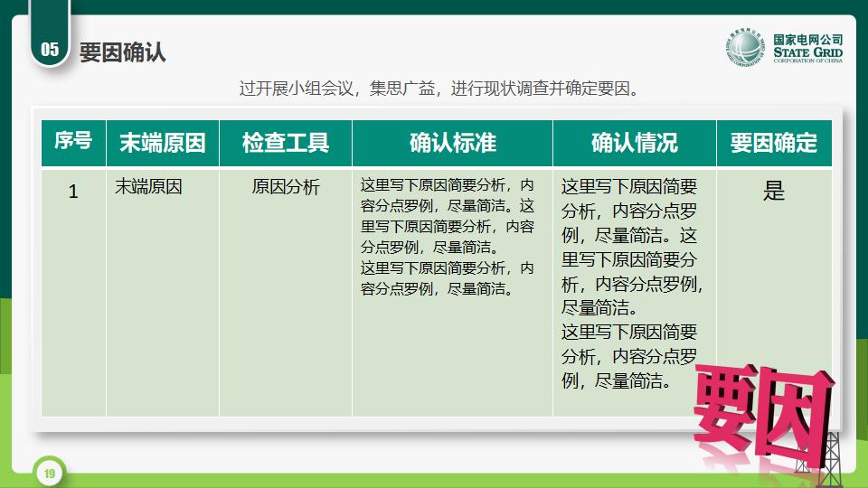
Task: Click the 检查工具 column header
Action: pyautogui.click(x=286, y=143)
